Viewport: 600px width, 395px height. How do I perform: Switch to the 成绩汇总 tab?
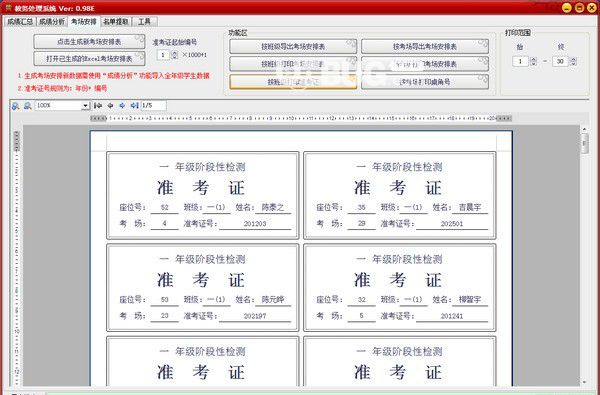pyautogui.click(x=20, y=22)
